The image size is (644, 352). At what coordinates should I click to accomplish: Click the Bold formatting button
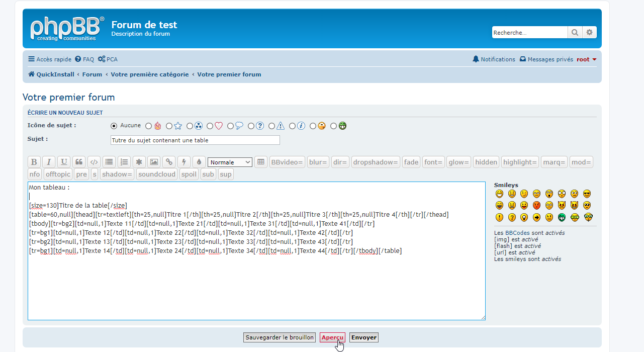[34, 162]
